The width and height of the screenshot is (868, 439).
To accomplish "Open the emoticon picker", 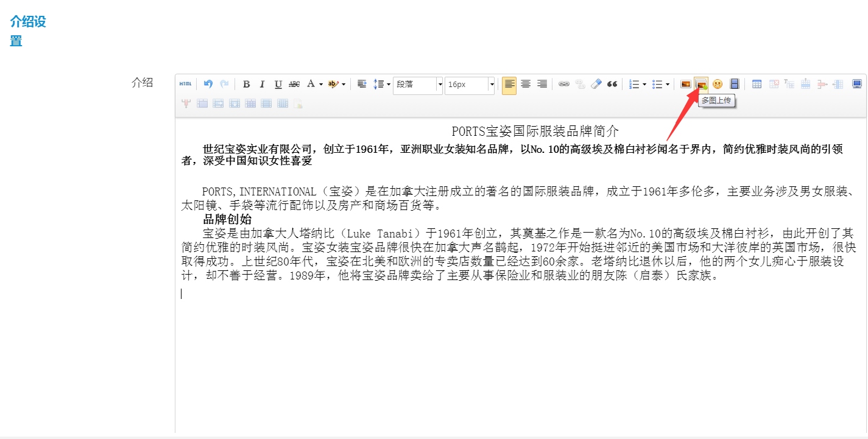I will tap(718, 84).
